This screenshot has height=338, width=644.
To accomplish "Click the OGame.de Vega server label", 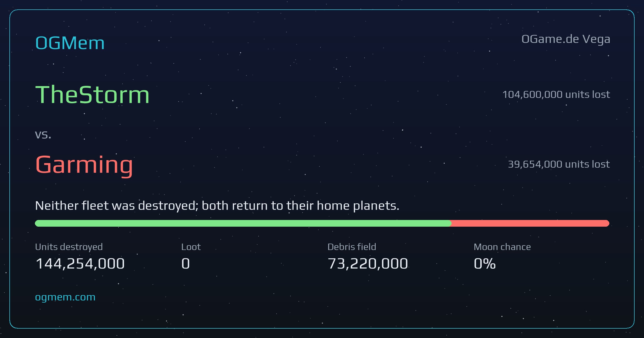I will tap(566, 39).
